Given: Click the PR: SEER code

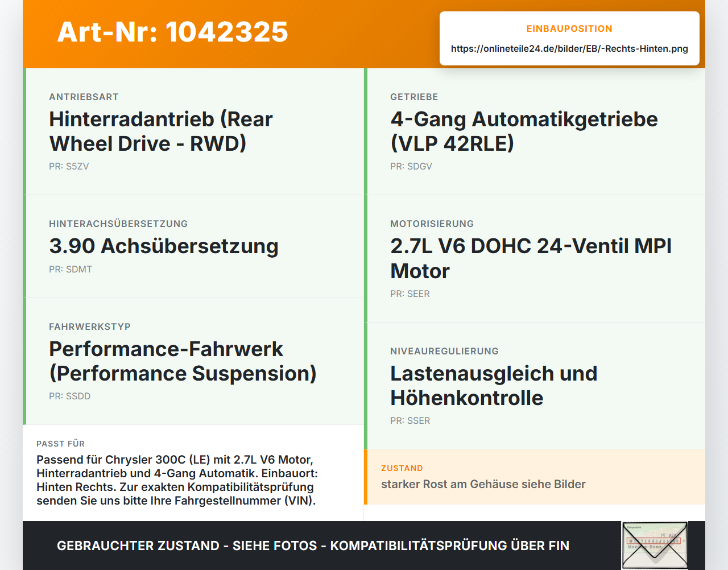Looking at the screenshot, I should [x=410, y=294].
